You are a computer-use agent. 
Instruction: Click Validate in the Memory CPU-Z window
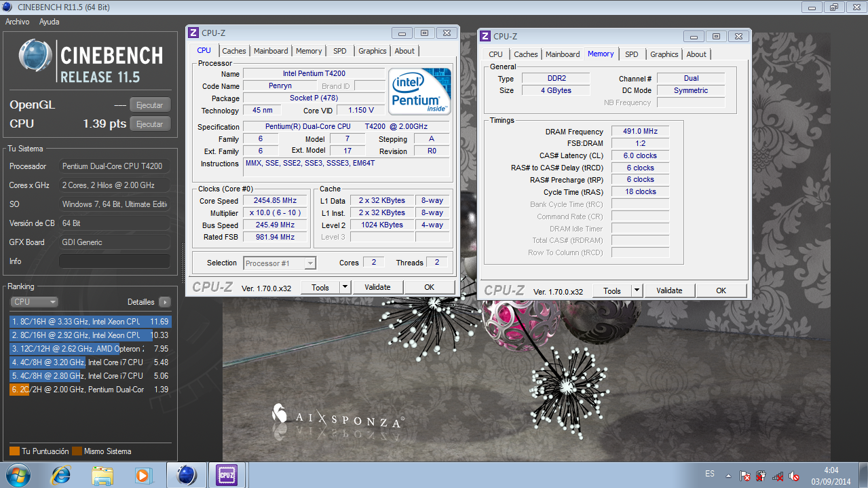pyautogui.click(x=670, y=290)
